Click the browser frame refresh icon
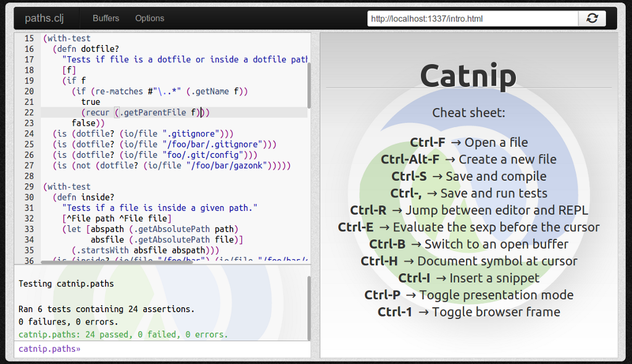Image resolution: width=632 pixels, height=364 pixels. click(x=592, y=18)
